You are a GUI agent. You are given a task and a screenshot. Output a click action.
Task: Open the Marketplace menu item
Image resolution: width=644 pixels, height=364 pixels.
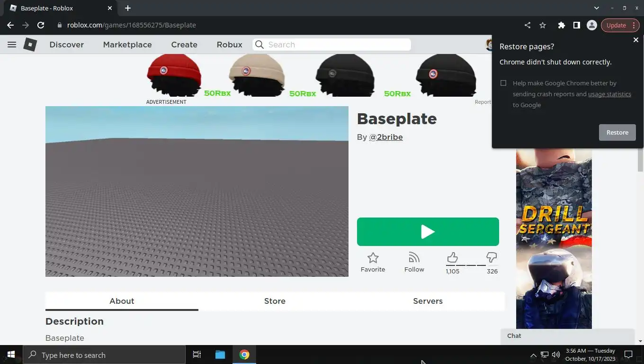[127, 45]
